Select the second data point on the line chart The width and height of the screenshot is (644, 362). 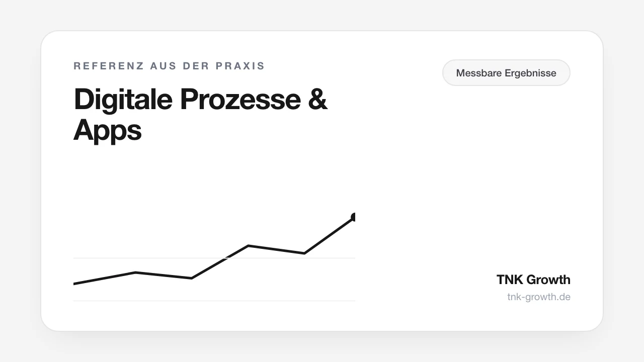135,273
